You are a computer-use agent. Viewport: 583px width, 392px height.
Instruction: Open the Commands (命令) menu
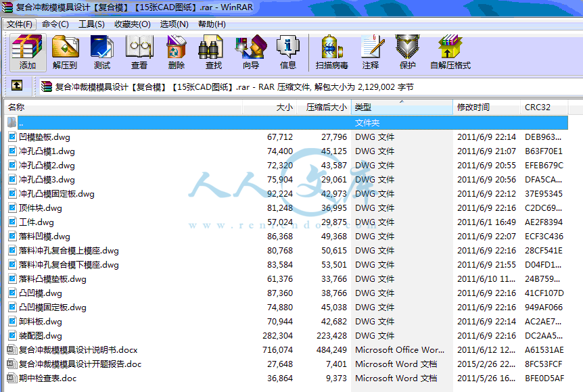(55, 24)
